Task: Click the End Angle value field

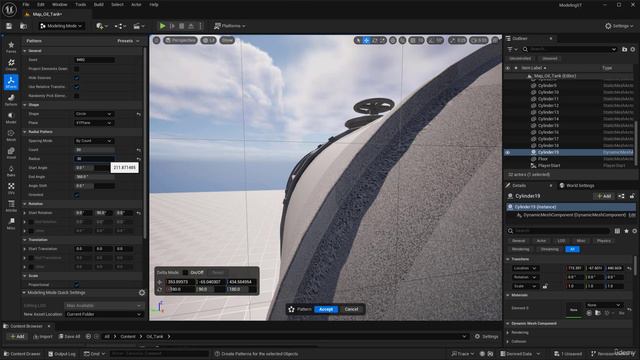Action: 94,177
